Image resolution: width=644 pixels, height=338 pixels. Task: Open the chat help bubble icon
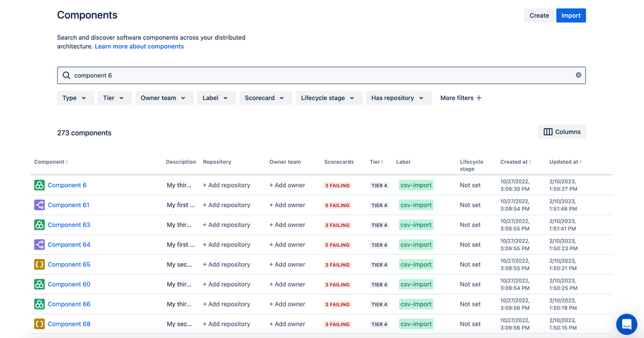click(627, 324)
